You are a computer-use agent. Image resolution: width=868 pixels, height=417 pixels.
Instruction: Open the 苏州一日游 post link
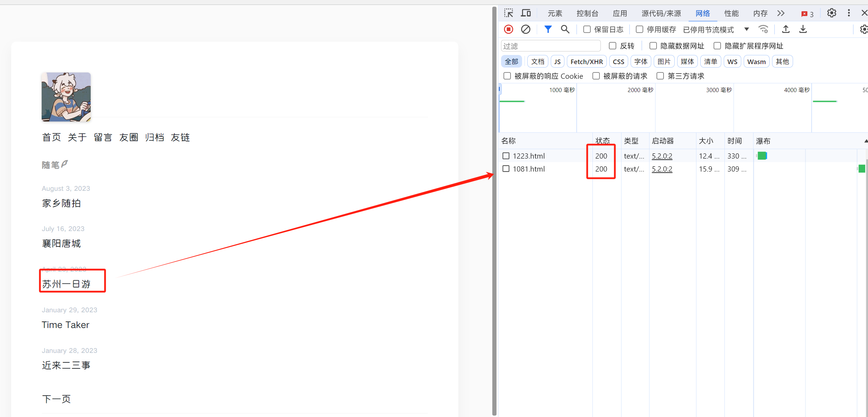[66, 284]
